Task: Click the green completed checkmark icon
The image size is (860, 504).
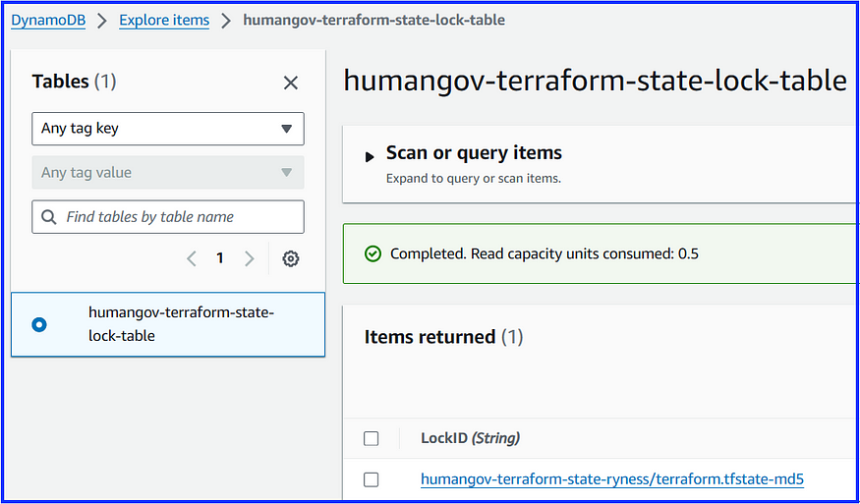Action: (373, 253)
